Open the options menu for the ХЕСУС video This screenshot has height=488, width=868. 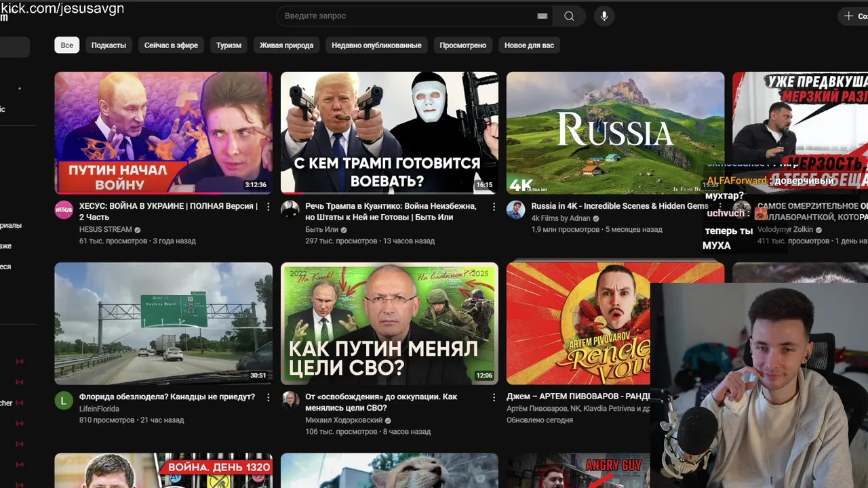[268, 207]
